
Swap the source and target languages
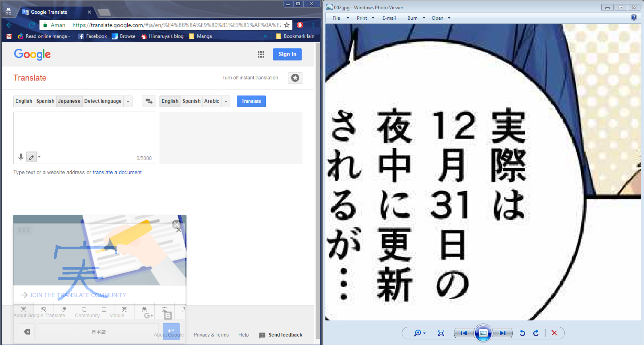[x=149, y=101]
